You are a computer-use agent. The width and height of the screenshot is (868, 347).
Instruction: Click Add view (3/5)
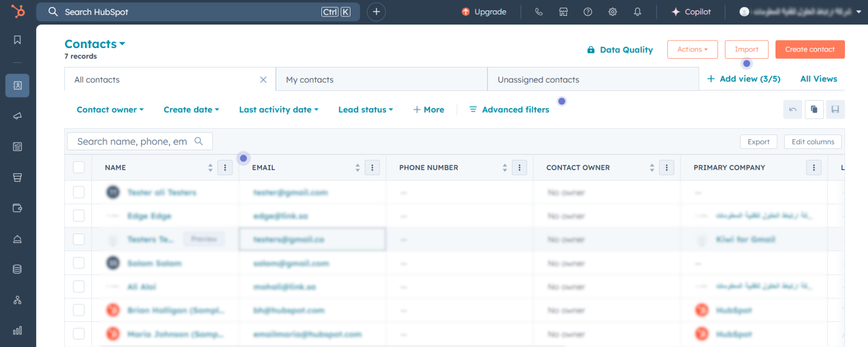pyautogui.click(x=744, y=79)
